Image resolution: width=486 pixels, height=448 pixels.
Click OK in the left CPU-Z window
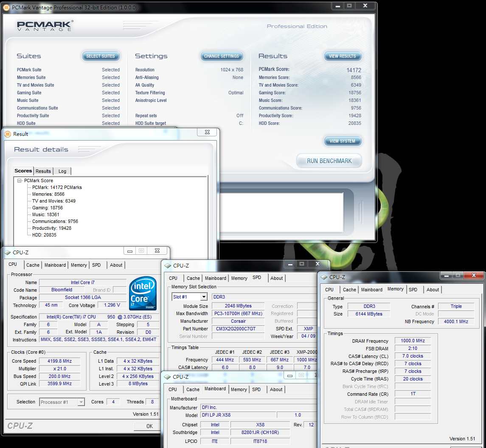[x=149, y=426]
